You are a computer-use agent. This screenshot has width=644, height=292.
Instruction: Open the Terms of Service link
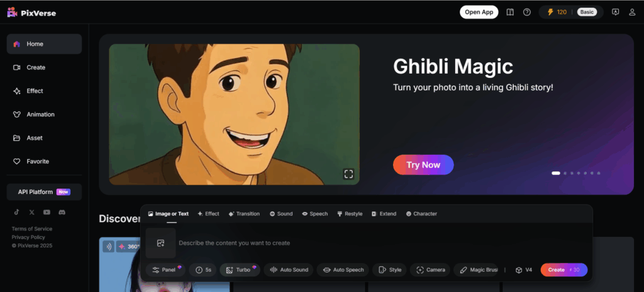point(32,229)
